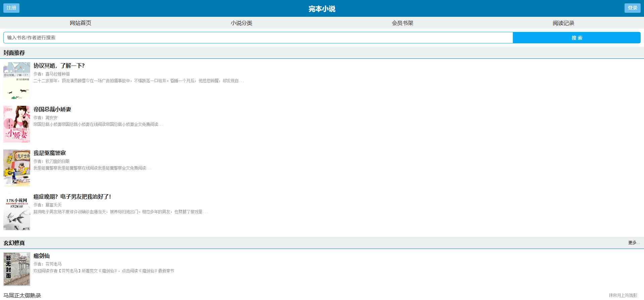The height and width of the screenshot is (300, 644).
Task: Open cover thumbnail of 协议冥婚 novel
Action: pos(17,81)
